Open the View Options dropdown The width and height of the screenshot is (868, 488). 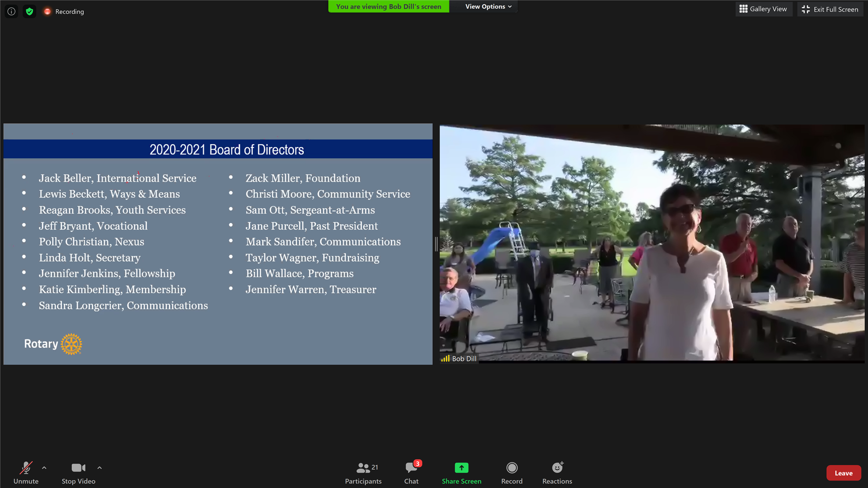pos(488,7)
